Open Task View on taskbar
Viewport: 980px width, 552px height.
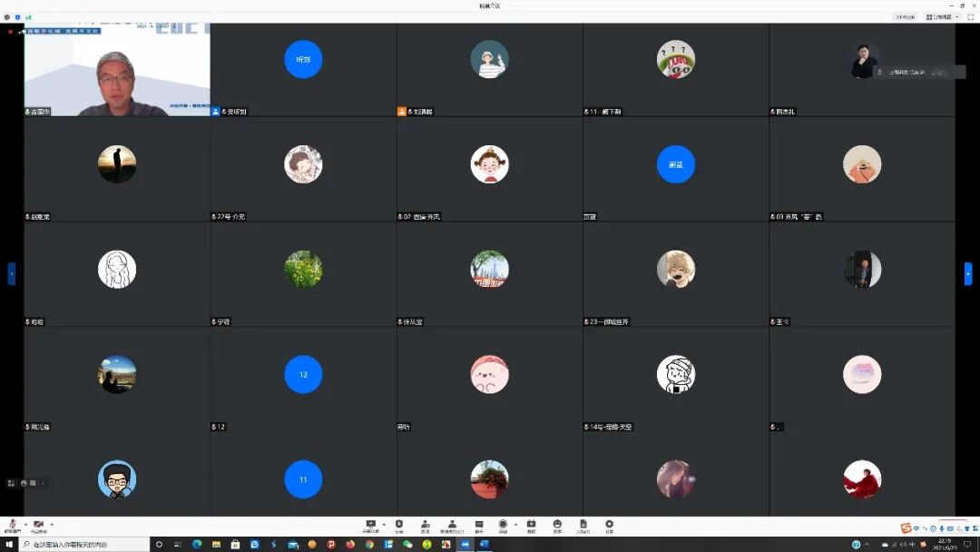[x=177, y=545]
